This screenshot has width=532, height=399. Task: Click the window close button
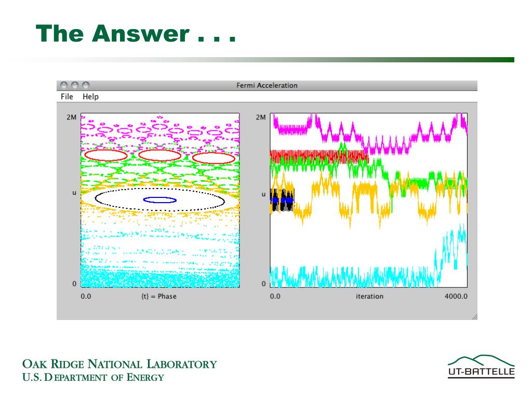click(64, 85)
